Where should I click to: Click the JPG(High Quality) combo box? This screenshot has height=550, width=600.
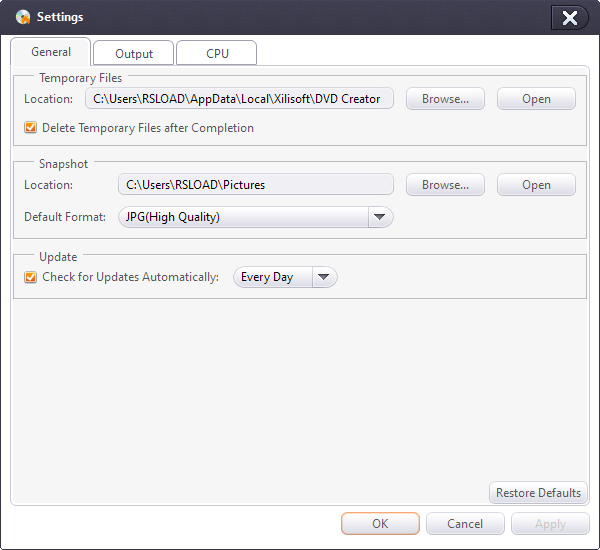pyautogui.click(x=256, y=217)
